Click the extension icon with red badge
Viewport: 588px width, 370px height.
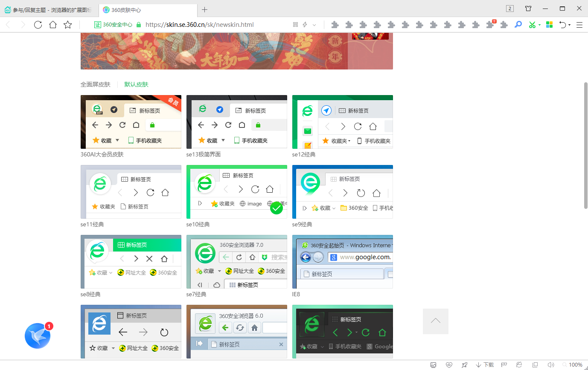pyautogui.click(x=490, y=25)
